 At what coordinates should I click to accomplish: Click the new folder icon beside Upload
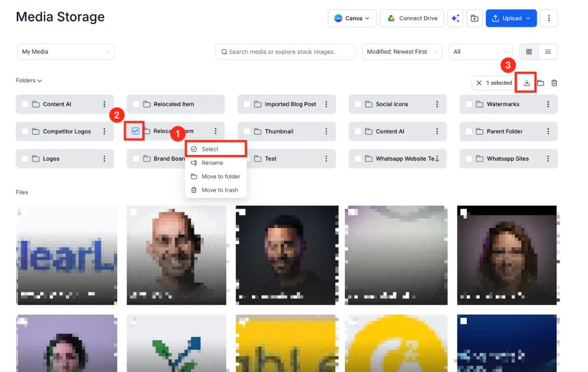pyautogui.click(x=474, y=18)
